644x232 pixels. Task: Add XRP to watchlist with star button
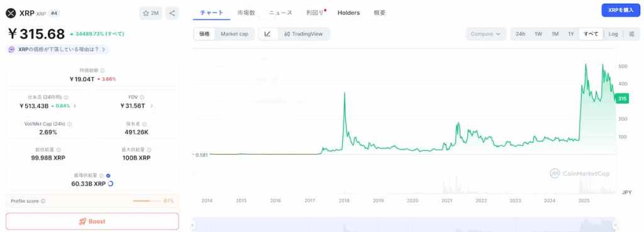[x=150, y=13]
